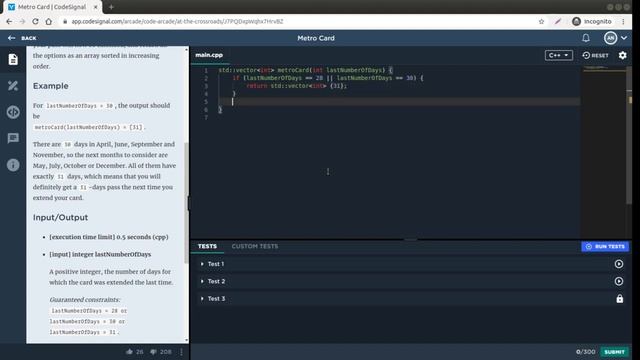Click the RESET code button

pyautogui.click(x=596, y=55)
